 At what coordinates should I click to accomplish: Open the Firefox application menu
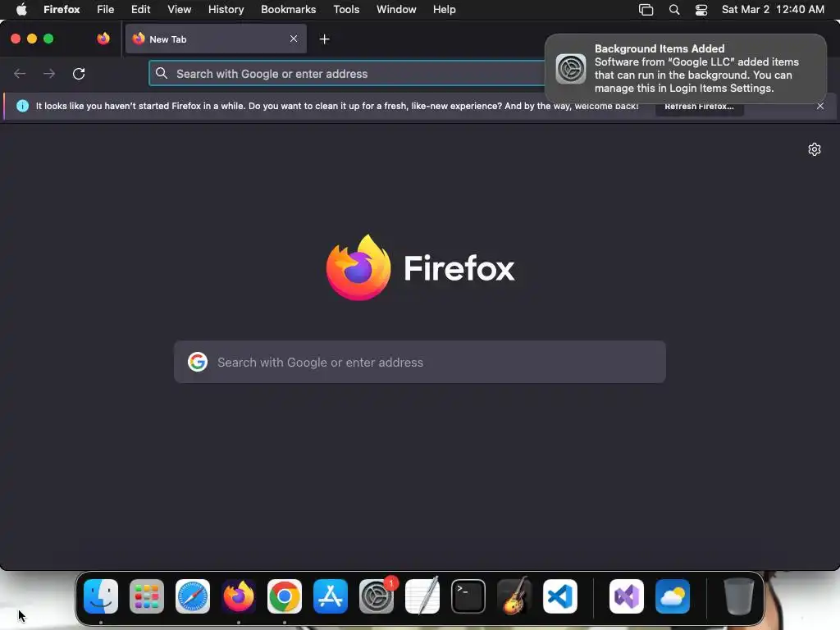(62, 10)
